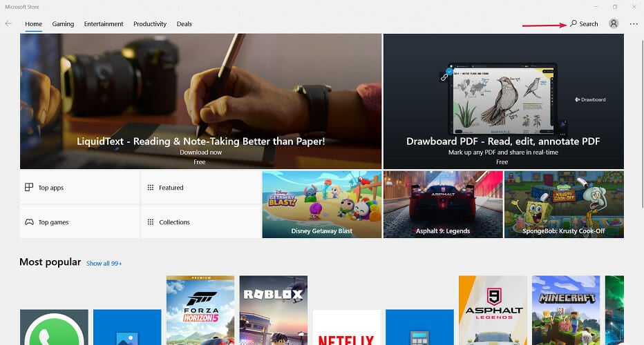Click the Search label

pyautogui.click(x=589, y=23)
